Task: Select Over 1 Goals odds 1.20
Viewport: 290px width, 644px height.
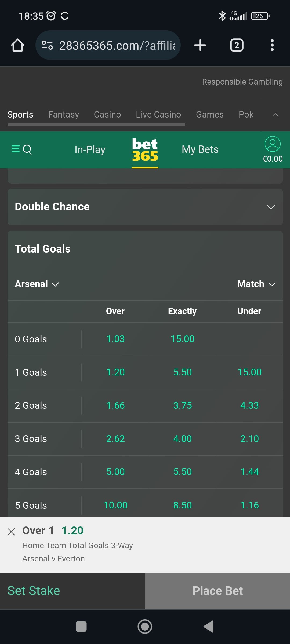Action: point(115,372)
